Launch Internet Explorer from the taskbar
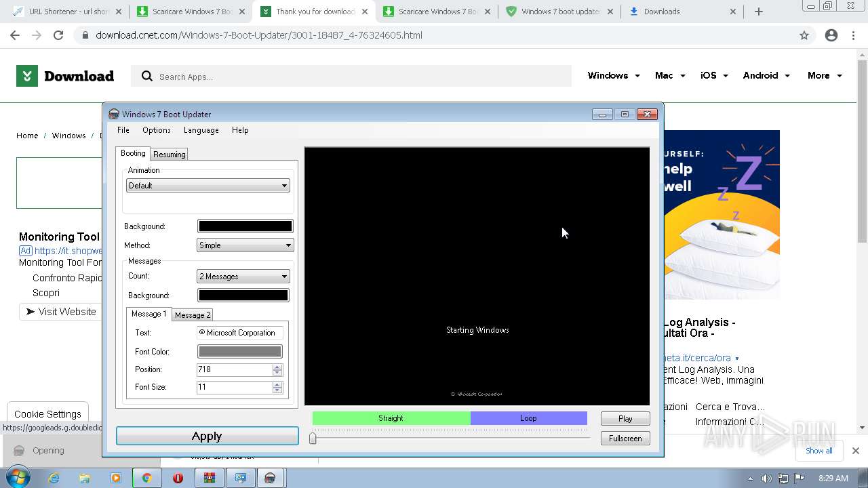The width and height of the screenshot is (868, 488). tap(54, 478)
